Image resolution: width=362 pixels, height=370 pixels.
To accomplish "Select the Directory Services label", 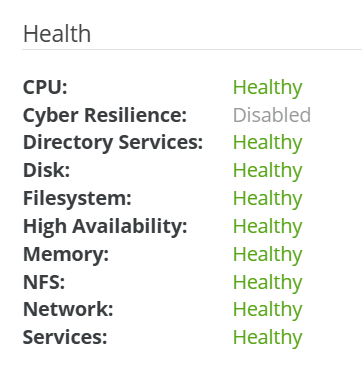I will [x=113, y=143].
